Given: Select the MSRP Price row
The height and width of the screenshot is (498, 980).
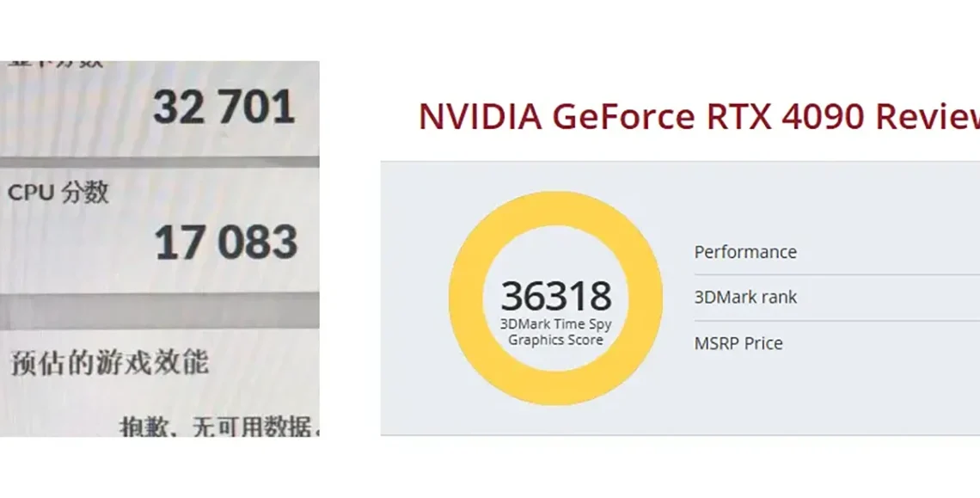Looking at the screenshot, I should 837,343.
